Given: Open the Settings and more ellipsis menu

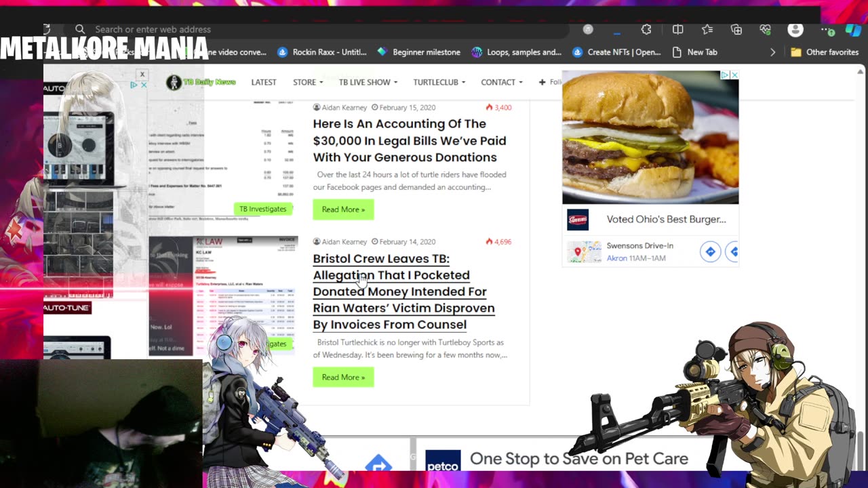Looking at the screenshot, I should tap(828, 30).
